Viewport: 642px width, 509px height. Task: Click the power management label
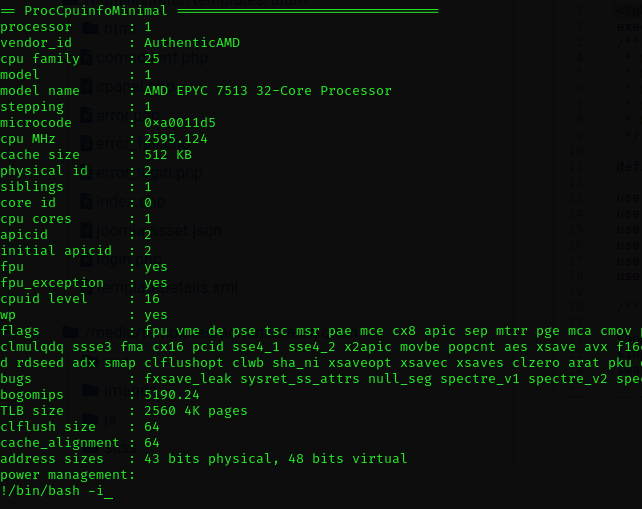[x=67, y=475]
